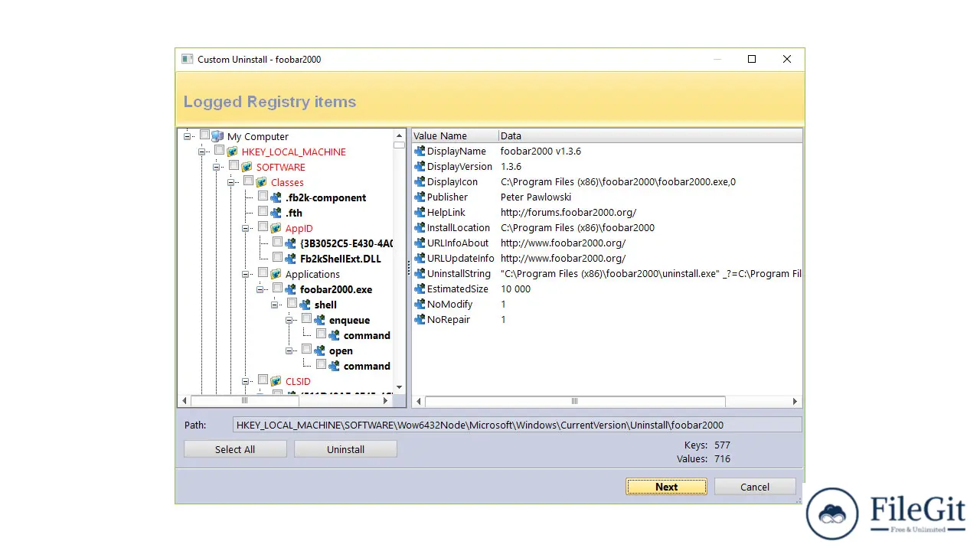The height and width of the screenshot is (551, 980).
Task: Click the Publisher value icon
Action: (x=420, y=197)
